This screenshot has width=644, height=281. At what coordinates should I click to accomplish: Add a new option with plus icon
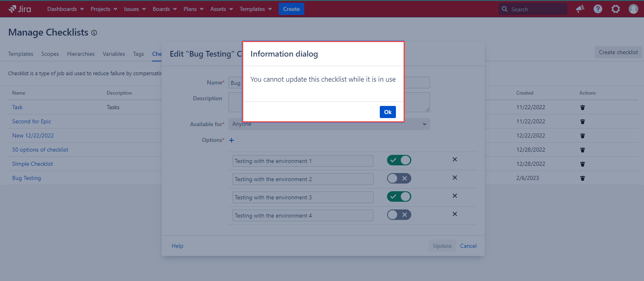[232, 140]
